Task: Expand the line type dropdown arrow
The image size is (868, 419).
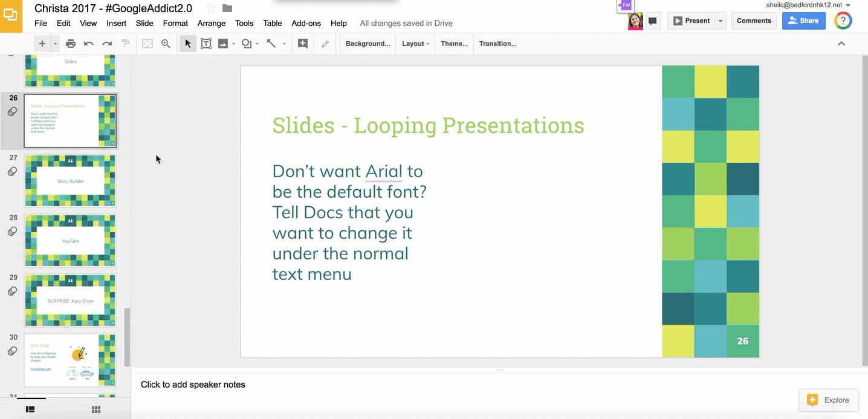Action: [284, 44]
